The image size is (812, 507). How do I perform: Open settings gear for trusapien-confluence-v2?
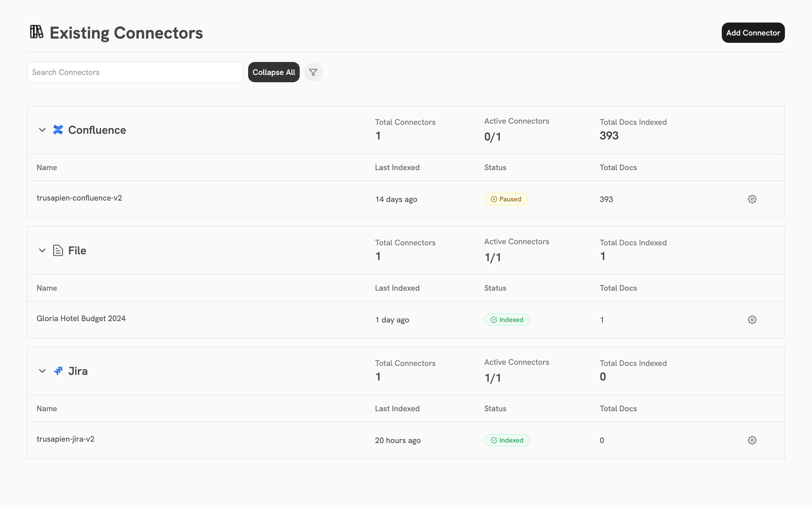click(752, 199)
